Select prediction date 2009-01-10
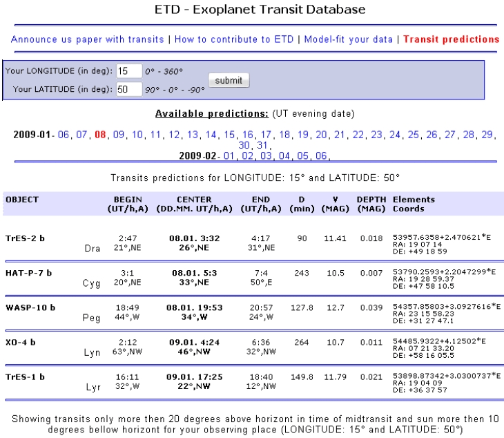Image resolution: width=504 pixels, height=438 pixels. (x=137, y=135)
